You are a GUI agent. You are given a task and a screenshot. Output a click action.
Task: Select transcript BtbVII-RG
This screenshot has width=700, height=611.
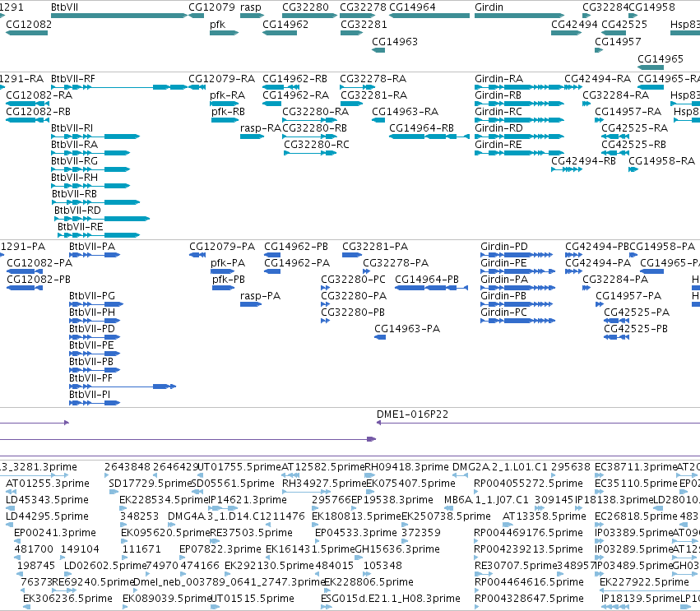click(74, 160)
